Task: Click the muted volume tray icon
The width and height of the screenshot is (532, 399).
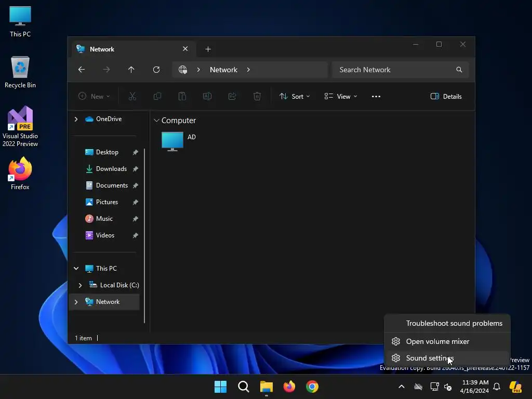Action: click(x=448, y=387)
